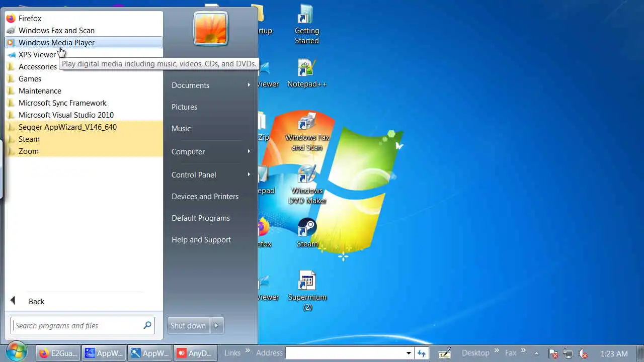Expand the Links toolbar chevron
This screenshot has height=362, width=644.
point(248,350)
